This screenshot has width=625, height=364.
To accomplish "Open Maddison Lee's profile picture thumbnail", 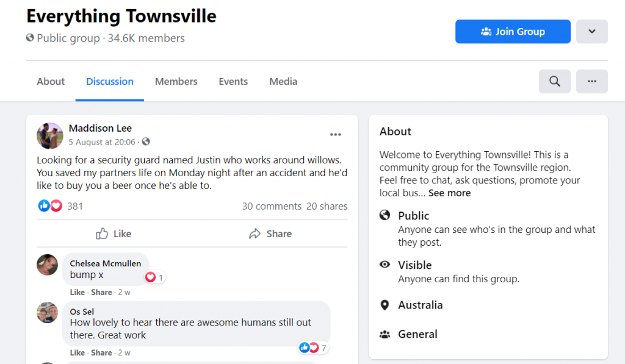I will pyautogui.click(x=50, y=135).
